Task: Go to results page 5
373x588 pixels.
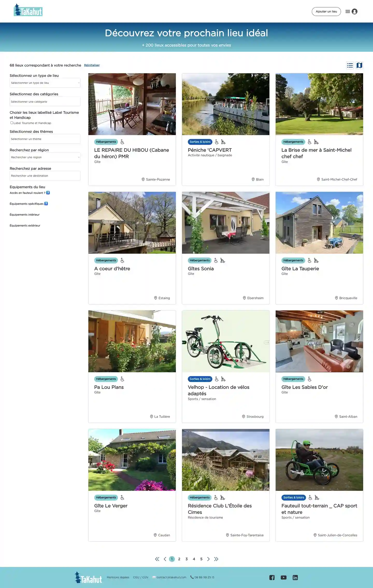Action: click(201, 559)
